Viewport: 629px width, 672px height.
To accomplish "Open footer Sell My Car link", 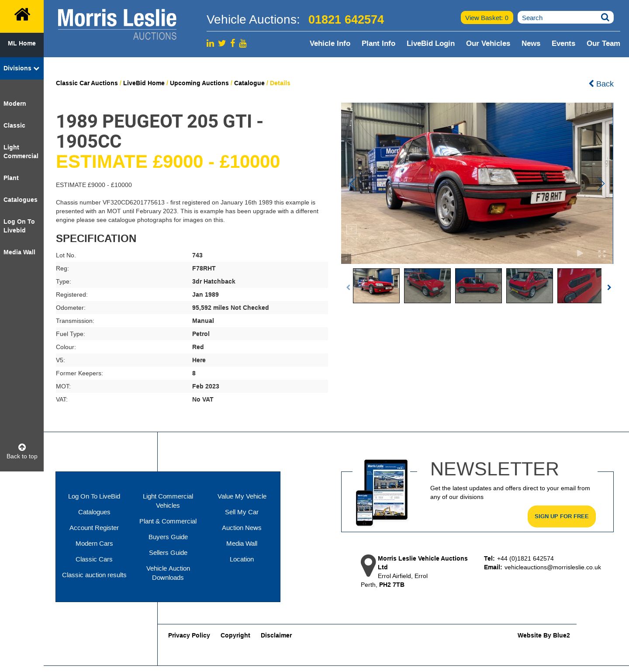I will 242,512.
